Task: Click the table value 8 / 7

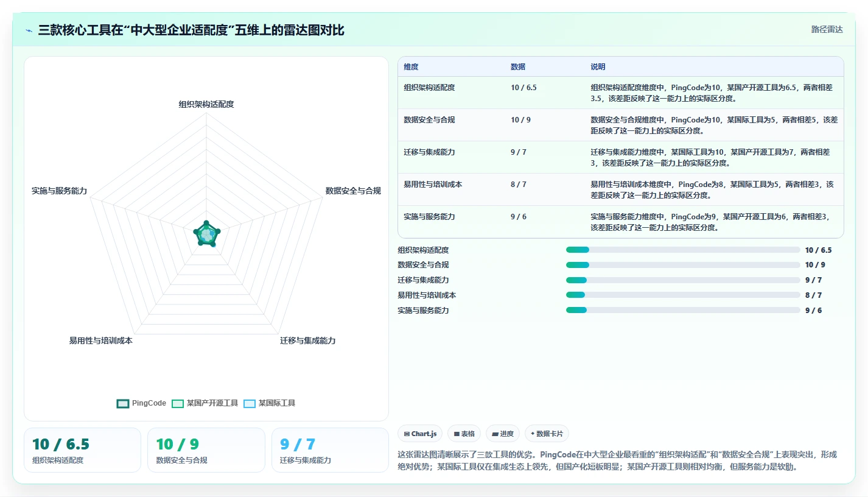Action: click(519, 185)
